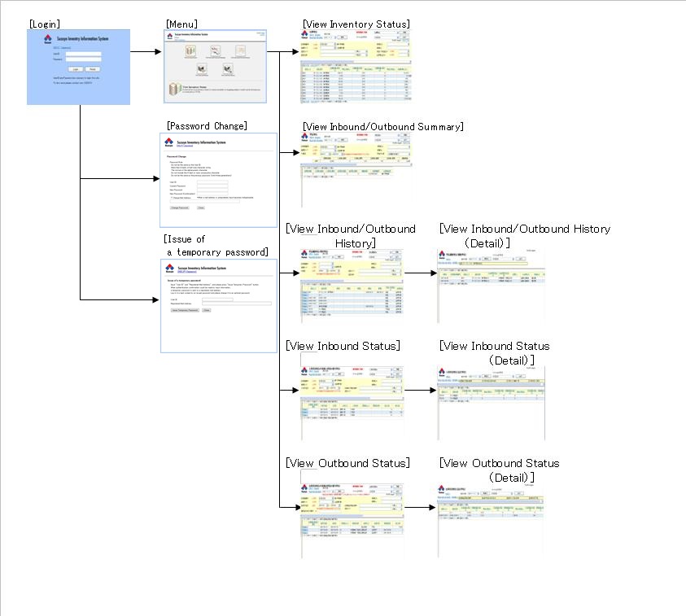Viewport: 686px width, 616px height.
Task: Click the Suzuyo logo in Password Change screen
Action: [170, 141]
